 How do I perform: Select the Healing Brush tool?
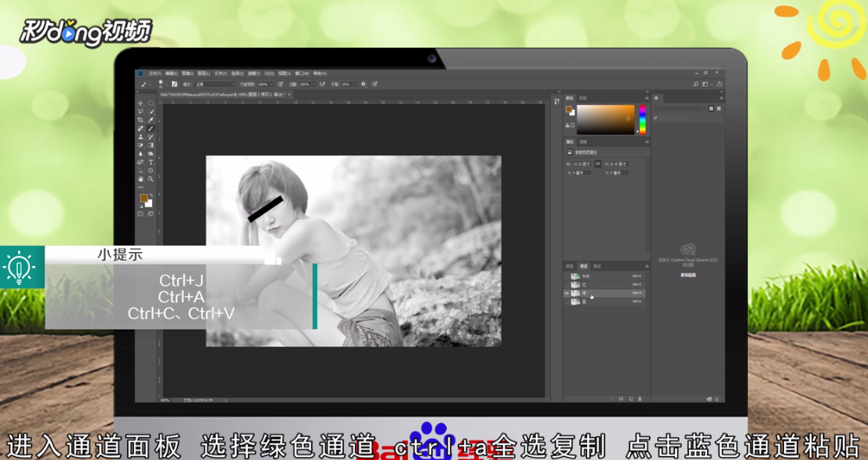pyautogui.click(x=140, y=129)
